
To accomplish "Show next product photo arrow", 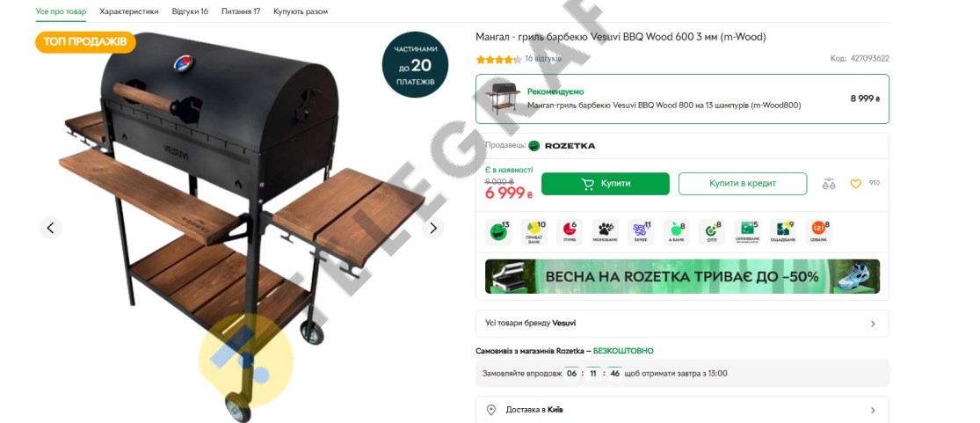I will click(x=432, y=228).
